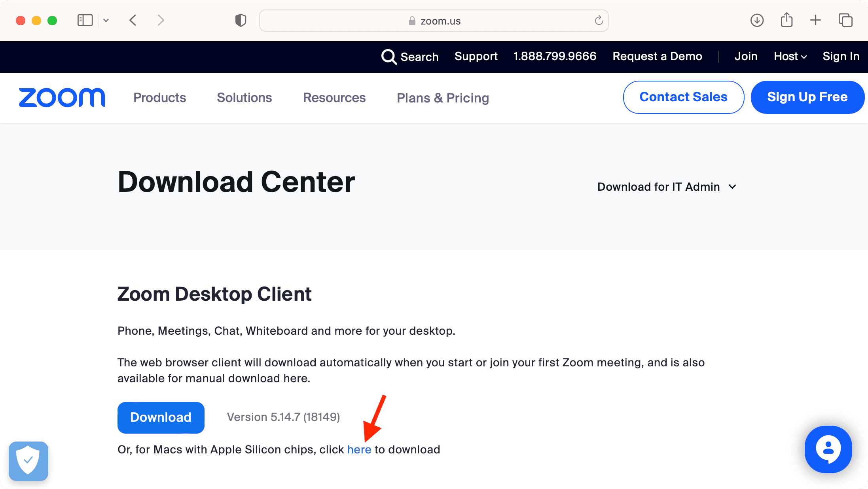The image size is (868, 489).
Task: Click the Zoom Desktop Client heading
Action: tap(214, 294)
